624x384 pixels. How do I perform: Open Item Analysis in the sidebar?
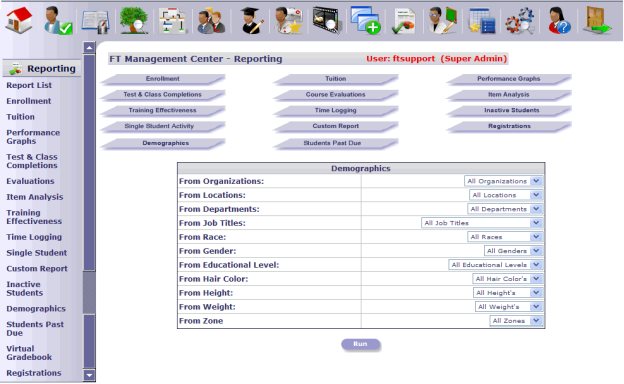click(x=35, y=197)
